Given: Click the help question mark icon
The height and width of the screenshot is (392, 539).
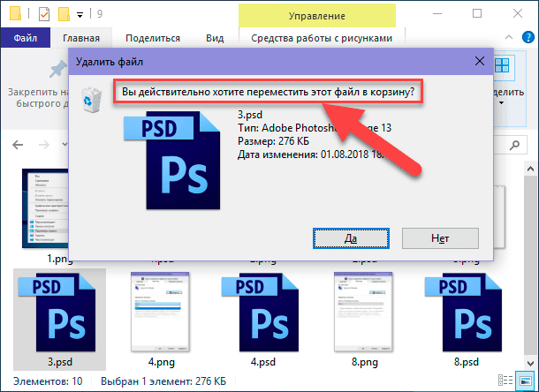Looking at the screenshot, I should [x=528, y=37].
